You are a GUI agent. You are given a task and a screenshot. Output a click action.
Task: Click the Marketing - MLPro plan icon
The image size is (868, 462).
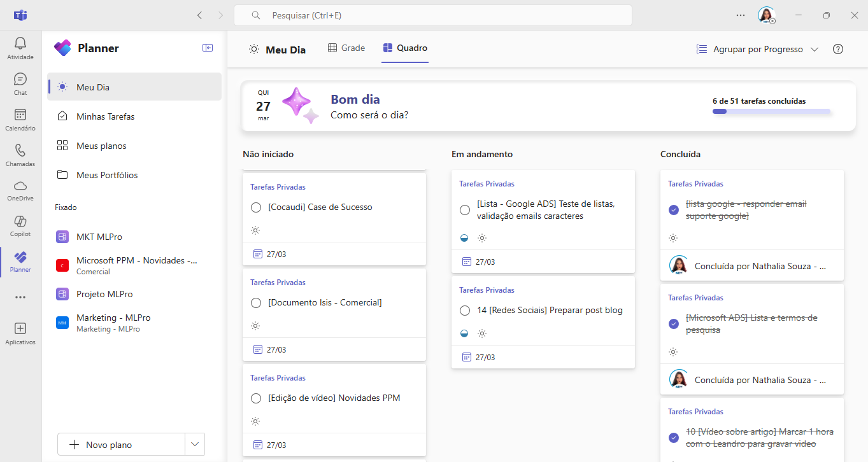coord(62,323)
